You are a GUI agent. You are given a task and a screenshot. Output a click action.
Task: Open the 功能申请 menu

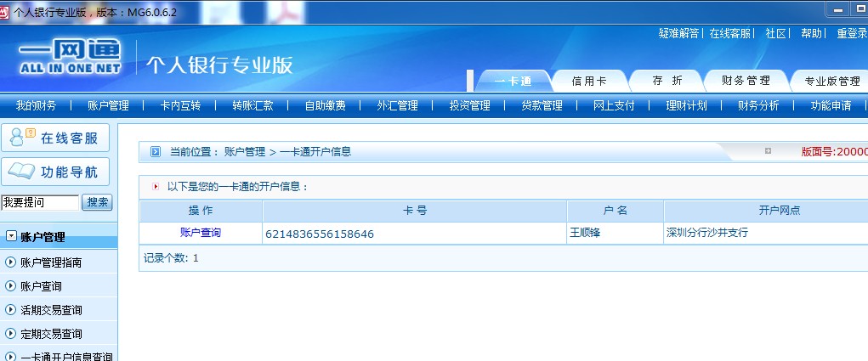(831, 105)
